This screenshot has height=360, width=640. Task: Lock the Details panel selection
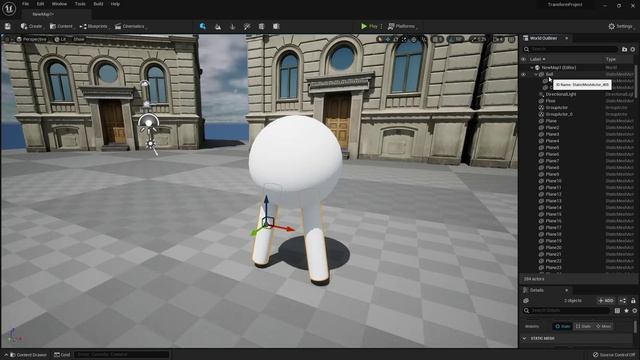pos(633,300)
